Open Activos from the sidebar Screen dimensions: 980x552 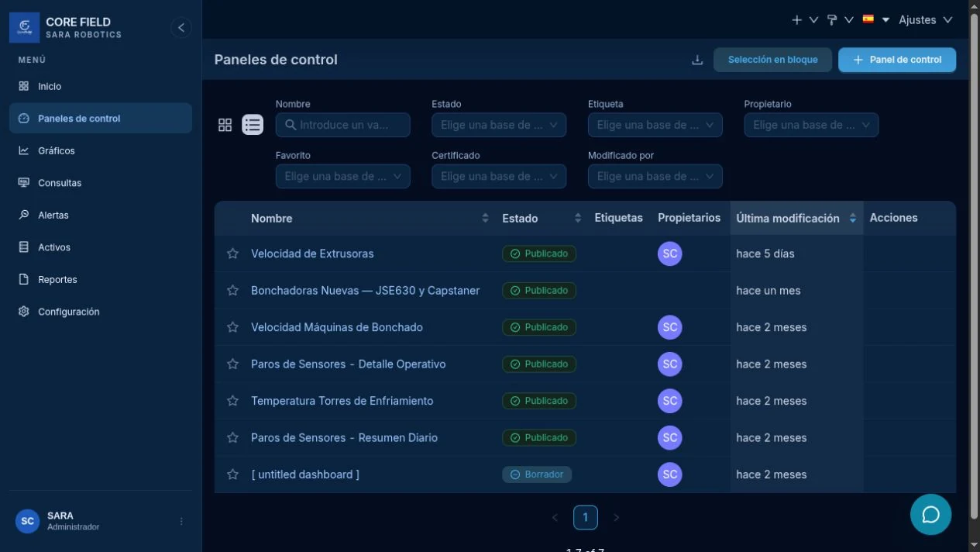(x=101, y=247)
